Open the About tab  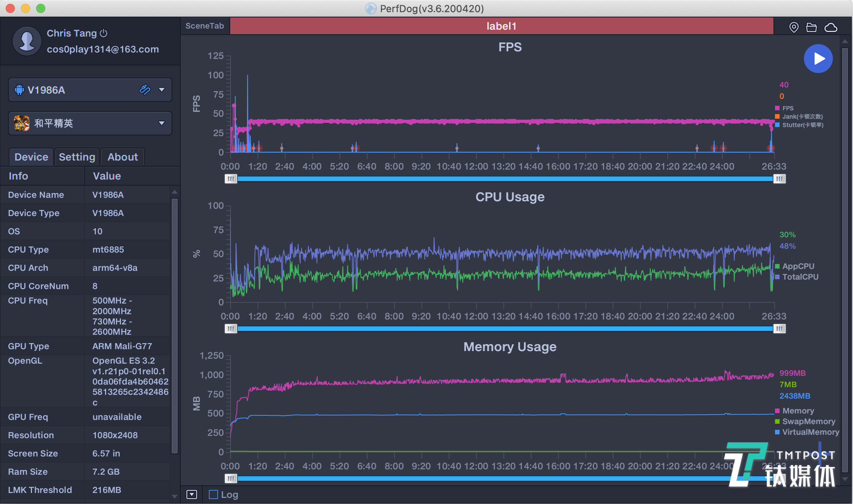coord(123,157)
